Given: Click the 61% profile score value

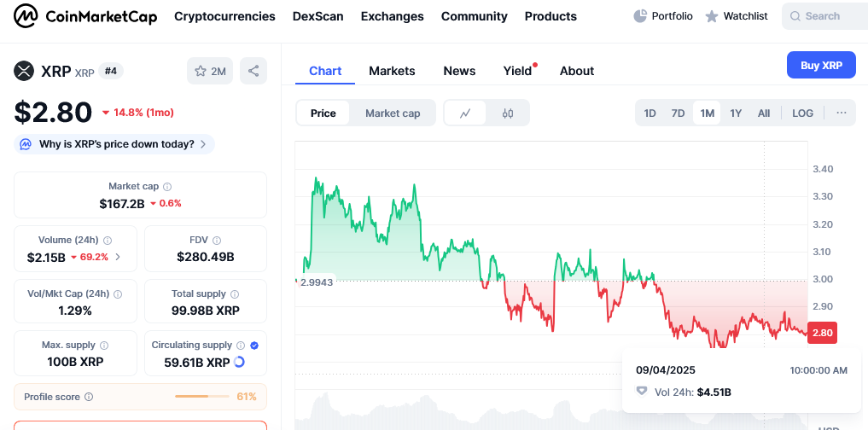Looking at the screenshot, I should pos(247,397).
